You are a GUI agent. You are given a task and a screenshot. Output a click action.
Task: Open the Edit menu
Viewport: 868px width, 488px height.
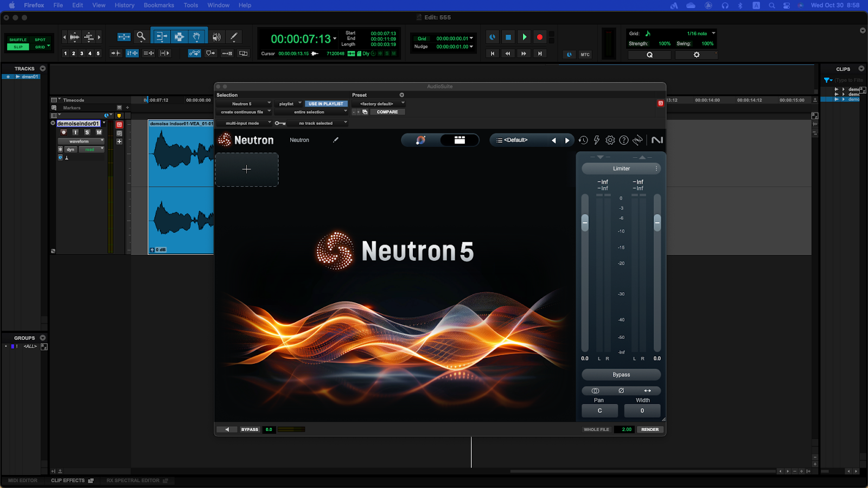(x=78, y=5)
